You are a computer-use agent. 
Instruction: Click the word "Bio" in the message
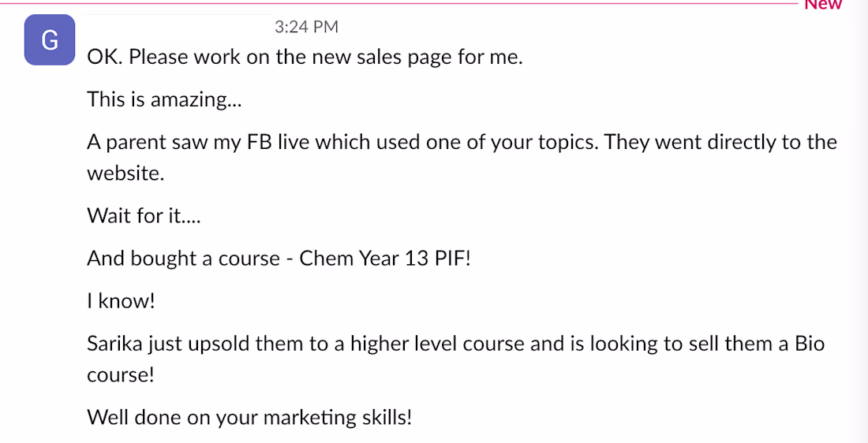pos(808,343)
